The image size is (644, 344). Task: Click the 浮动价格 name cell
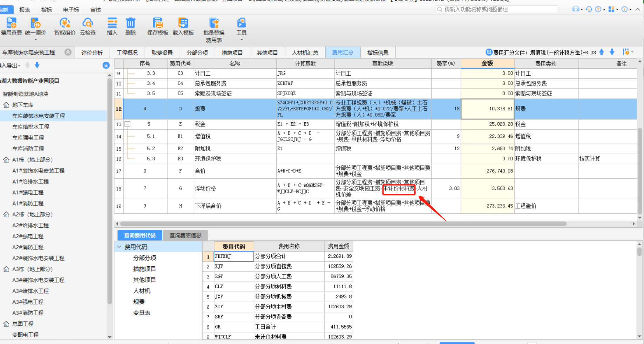coord(235,188)
